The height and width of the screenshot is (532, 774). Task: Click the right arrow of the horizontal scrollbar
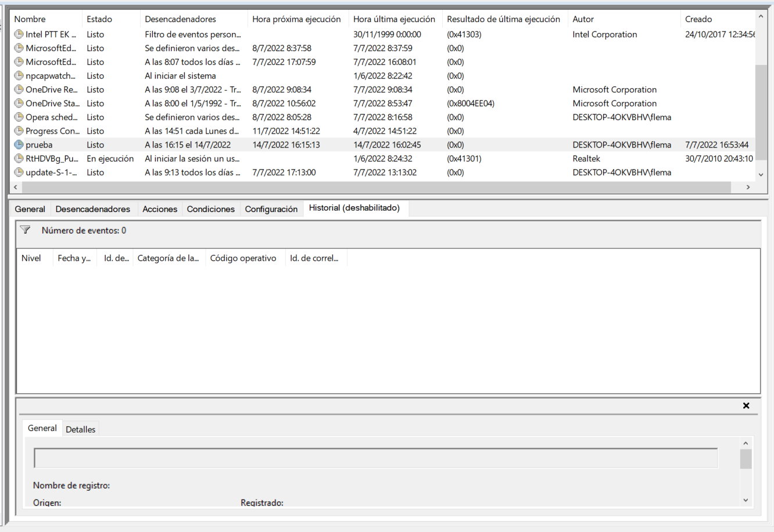[749, 187]
